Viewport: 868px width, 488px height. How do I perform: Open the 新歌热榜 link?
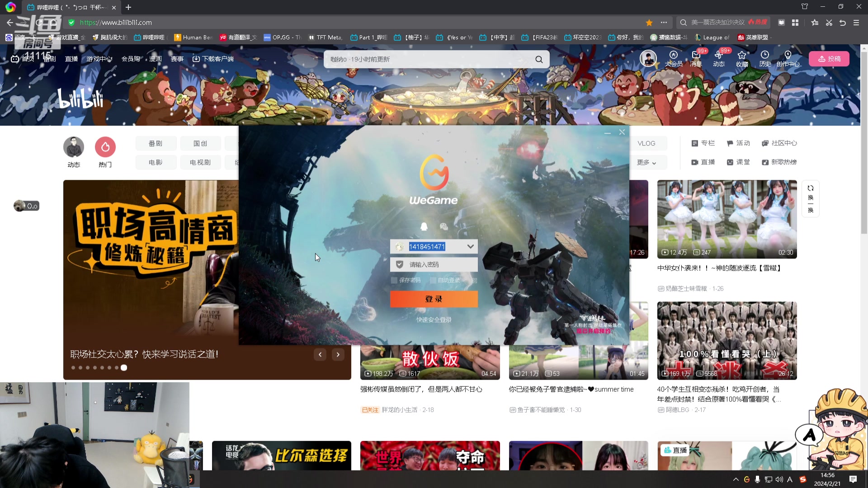pyautogui.click(x=779, y=162)
